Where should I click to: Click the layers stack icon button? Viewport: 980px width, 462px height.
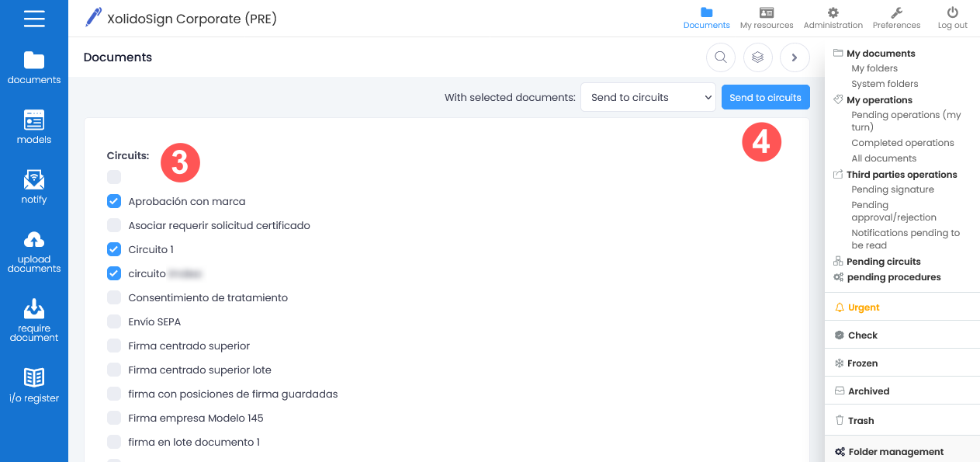pyautogui.click(x=758, y=57)
